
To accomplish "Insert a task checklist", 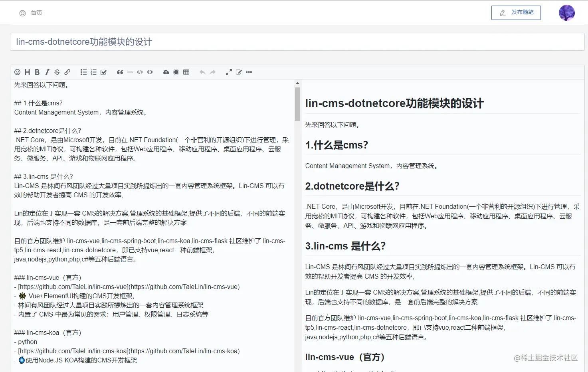I will (x=103, y=72).
